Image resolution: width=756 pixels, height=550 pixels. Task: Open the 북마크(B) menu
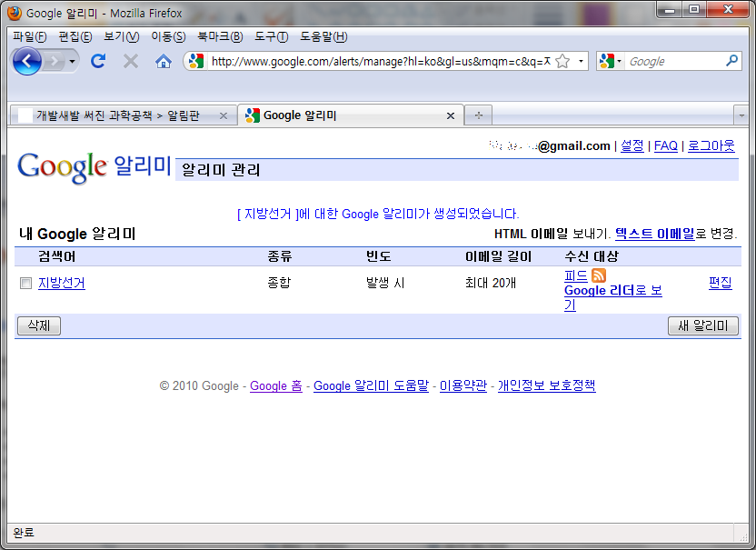pos(220,36)
